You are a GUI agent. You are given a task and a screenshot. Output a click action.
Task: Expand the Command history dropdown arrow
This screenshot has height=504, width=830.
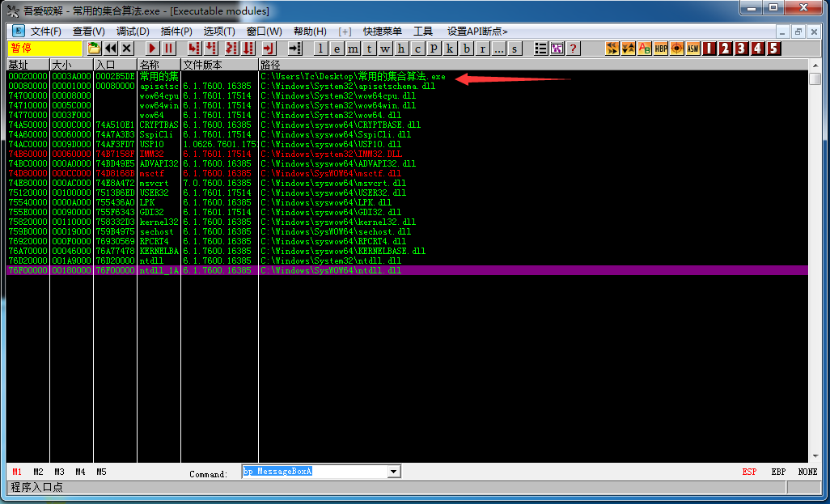(x=394, y=472)
